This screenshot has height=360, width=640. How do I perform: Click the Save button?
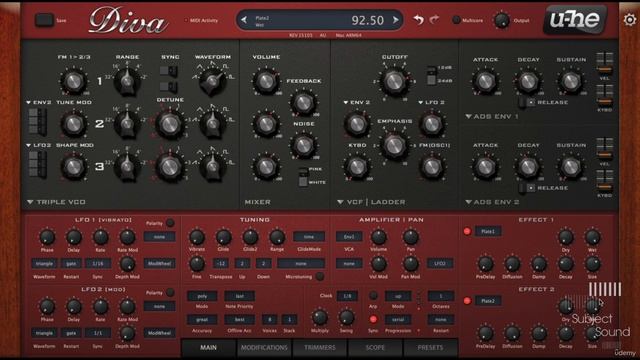[44, 20]
